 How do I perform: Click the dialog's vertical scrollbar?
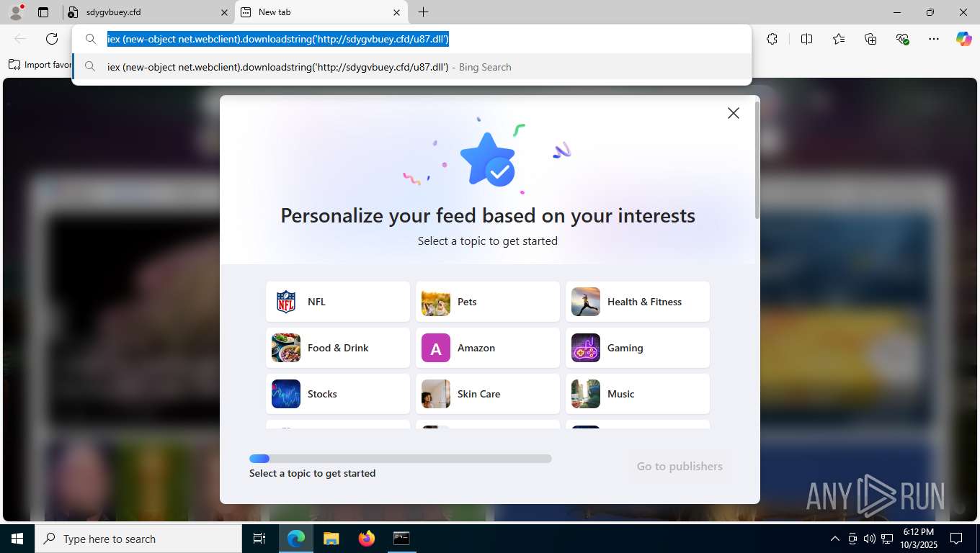tap(757, 161)
